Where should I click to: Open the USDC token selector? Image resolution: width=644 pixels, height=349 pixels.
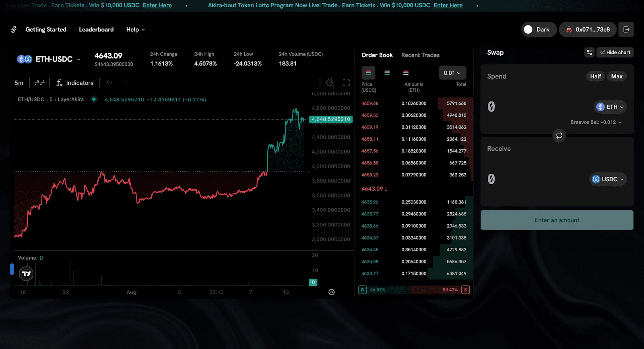click(608, 179)
